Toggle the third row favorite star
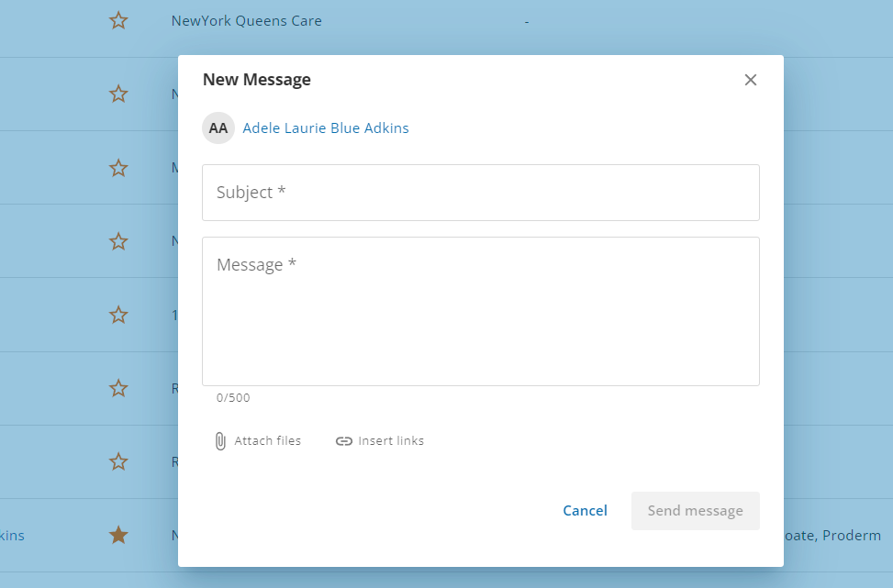 coord(118,168)
